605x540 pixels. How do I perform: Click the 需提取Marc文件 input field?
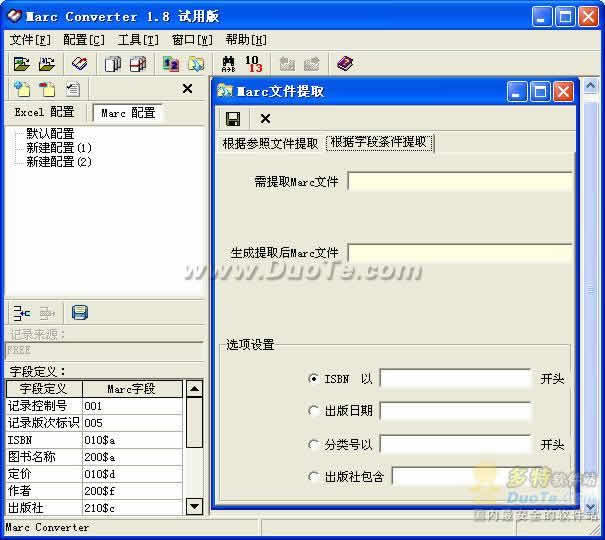click(x=460, y=181)
